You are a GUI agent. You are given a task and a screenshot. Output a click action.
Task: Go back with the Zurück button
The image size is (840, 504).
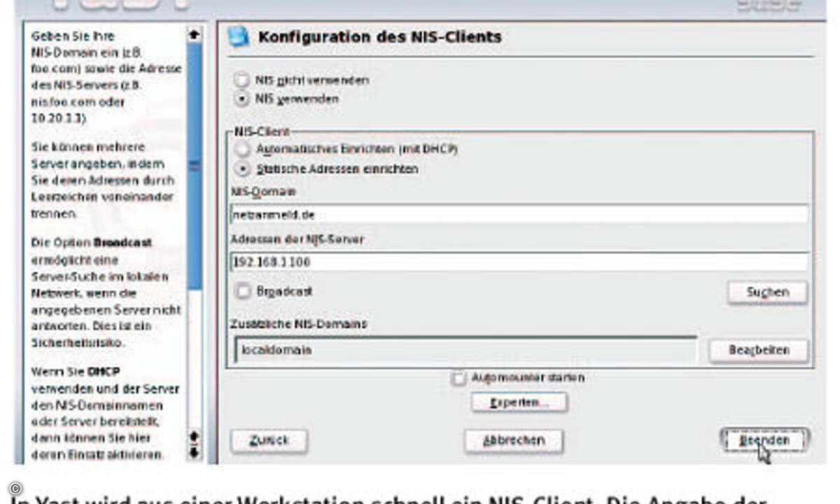(x=269, y=441)
